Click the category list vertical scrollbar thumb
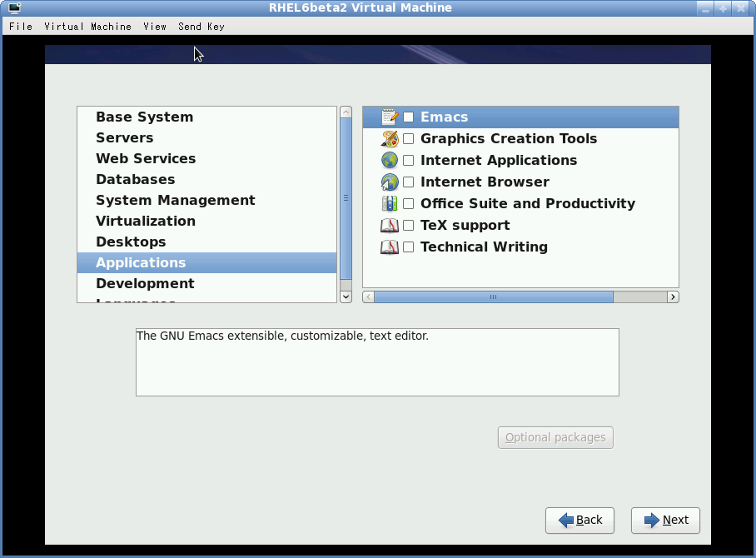 pos(346,198)
